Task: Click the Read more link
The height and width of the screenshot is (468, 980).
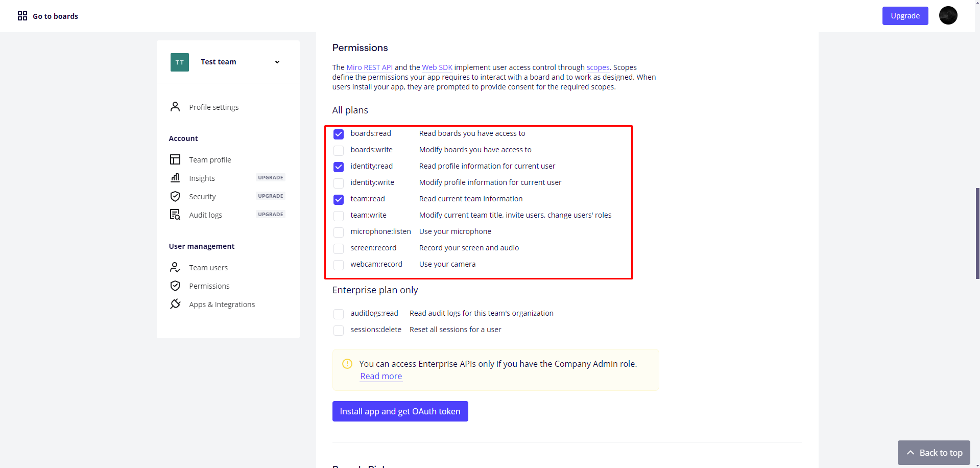Action: point(381,377)
